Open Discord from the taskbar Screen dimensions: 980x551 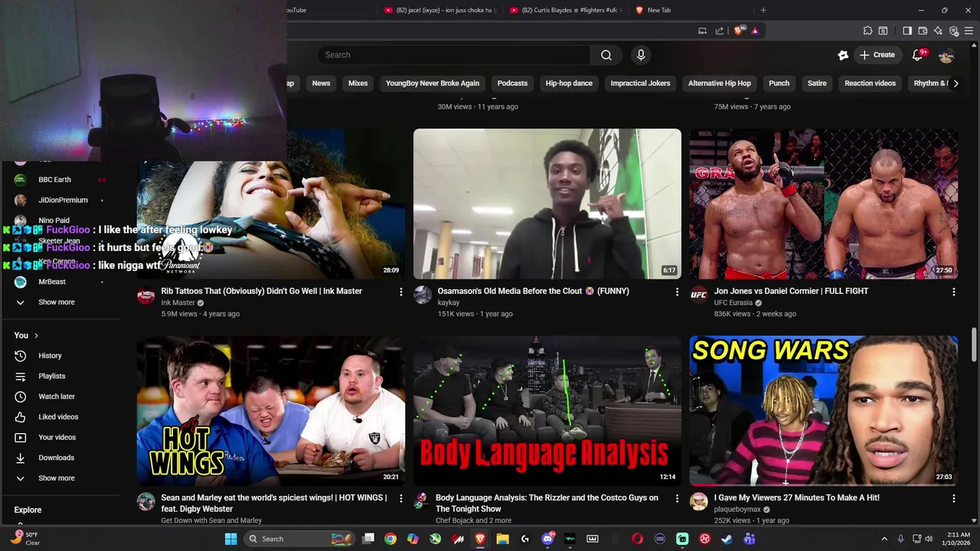547,539
